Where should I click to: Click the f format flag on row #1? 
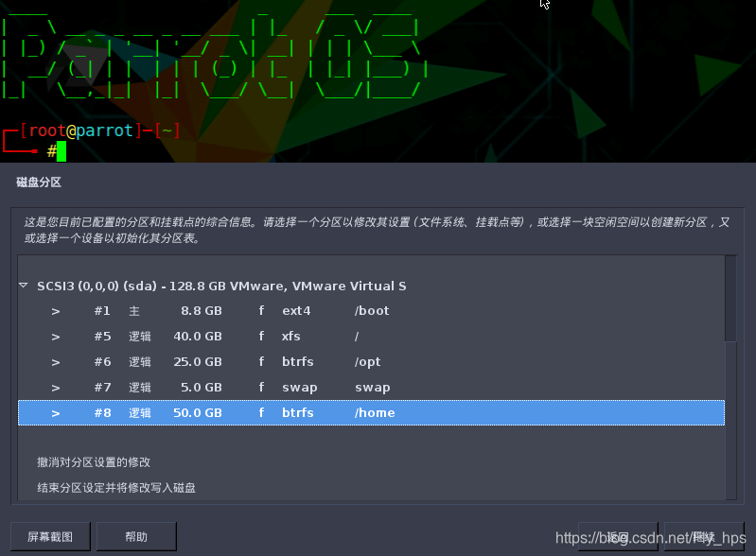pos(261,310)
